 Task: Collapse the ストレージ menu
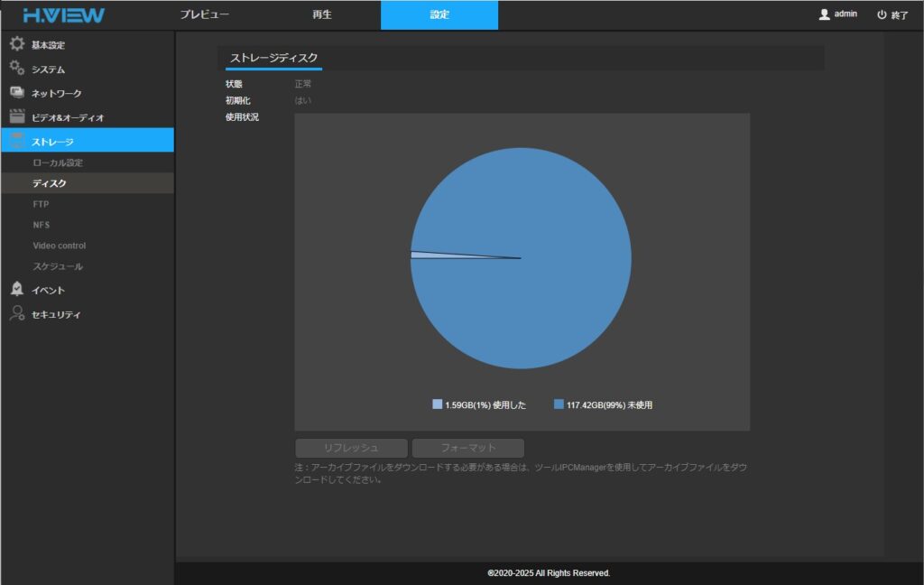[x=88, y=140]
